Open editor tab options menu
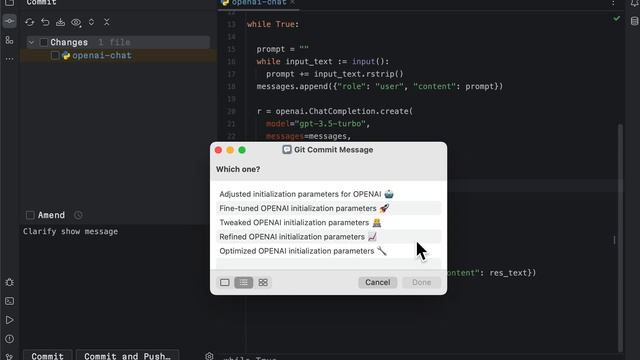 [613, 3]
